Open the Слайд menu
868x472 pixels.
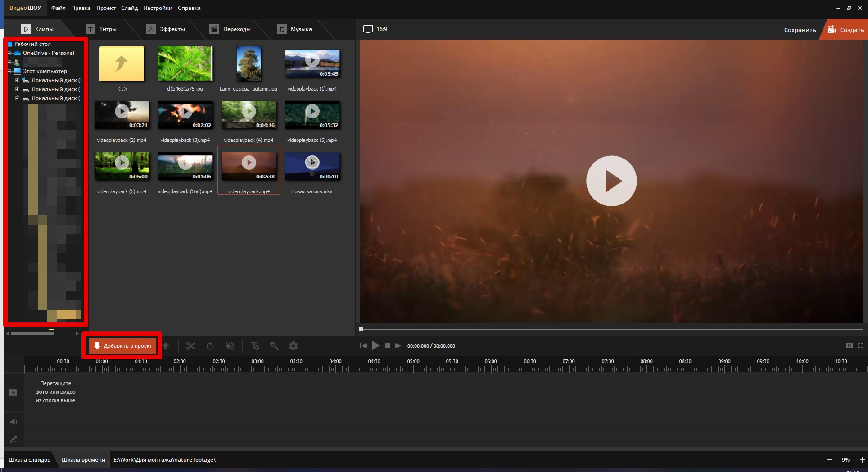(129, 8)
